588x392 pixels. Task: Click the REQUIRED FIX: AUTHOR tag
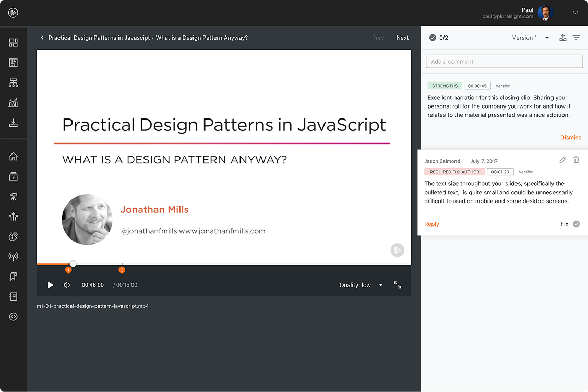(x=454, y=172)
